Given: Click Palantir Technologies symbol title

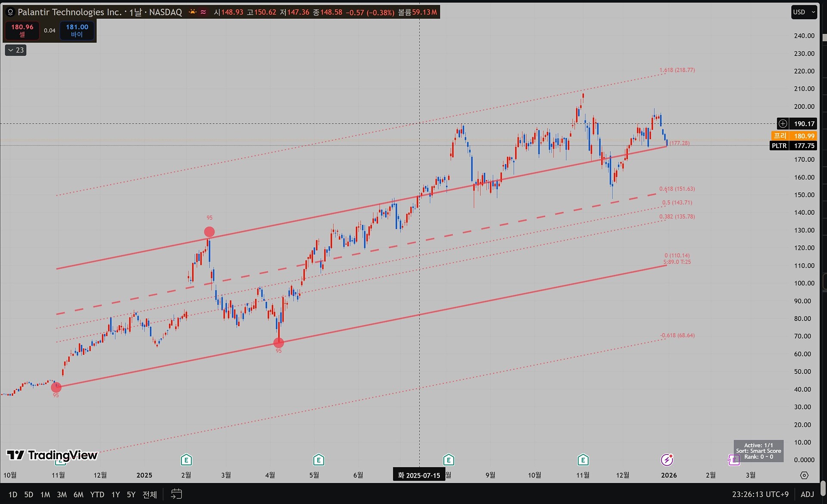Looking at the screenshot, I should pos(69,12).
